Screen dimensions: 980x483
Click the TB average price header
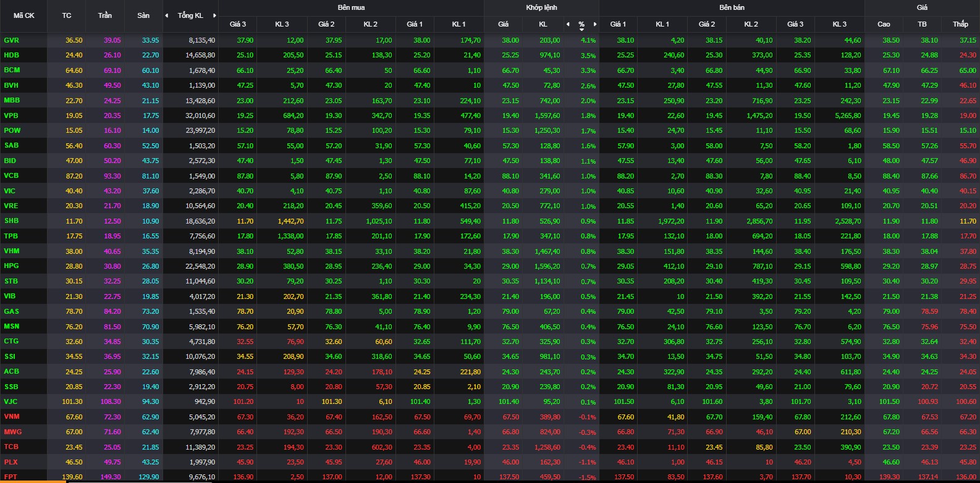[922, 24]
